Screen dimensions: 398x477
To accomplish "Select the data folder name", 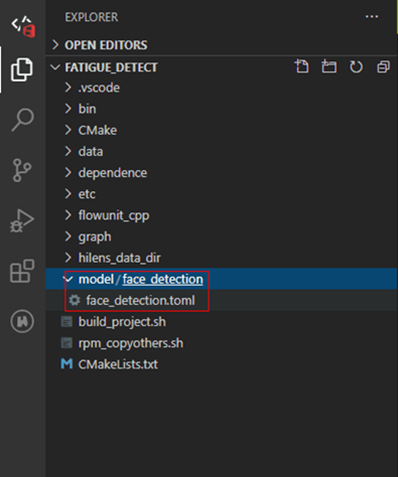I will click(x=91, y=152).
